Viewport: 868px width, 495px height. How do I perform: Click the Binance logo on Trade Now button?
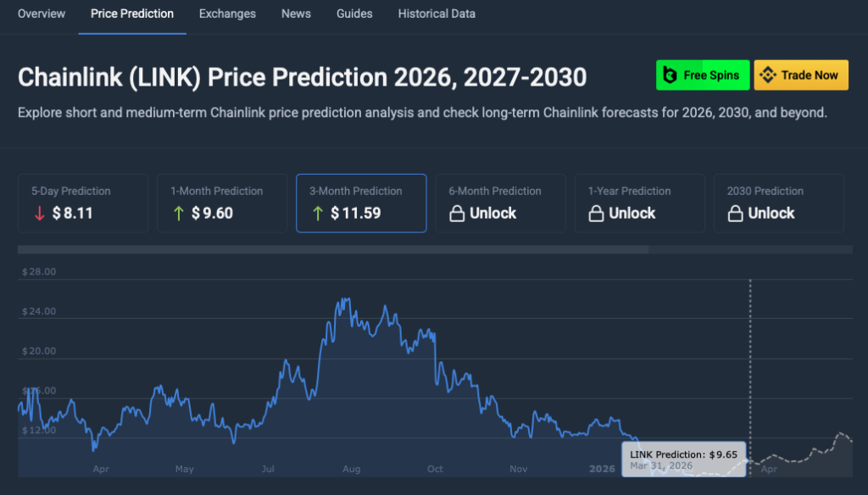(x=768, y=75)
